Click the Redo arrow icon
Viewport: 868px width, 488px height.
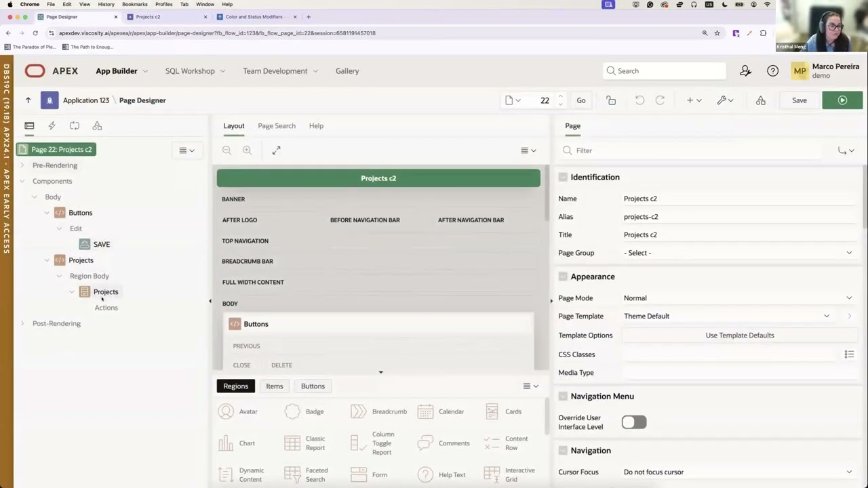pos(660,100)
